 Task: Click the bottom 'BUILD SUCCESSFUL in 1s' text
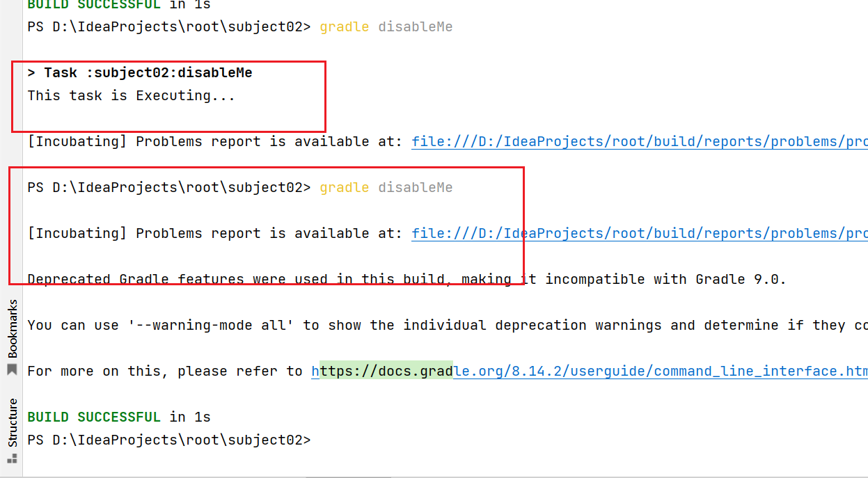(x=119, y=417)
